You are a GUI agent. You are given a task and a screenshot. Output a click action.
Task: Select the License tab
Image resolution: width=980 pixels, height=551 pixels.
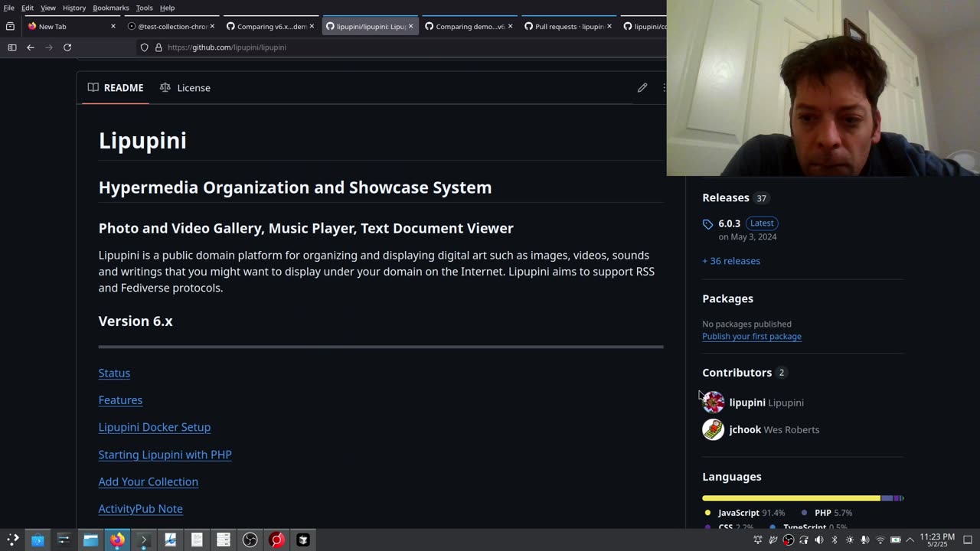185,87
